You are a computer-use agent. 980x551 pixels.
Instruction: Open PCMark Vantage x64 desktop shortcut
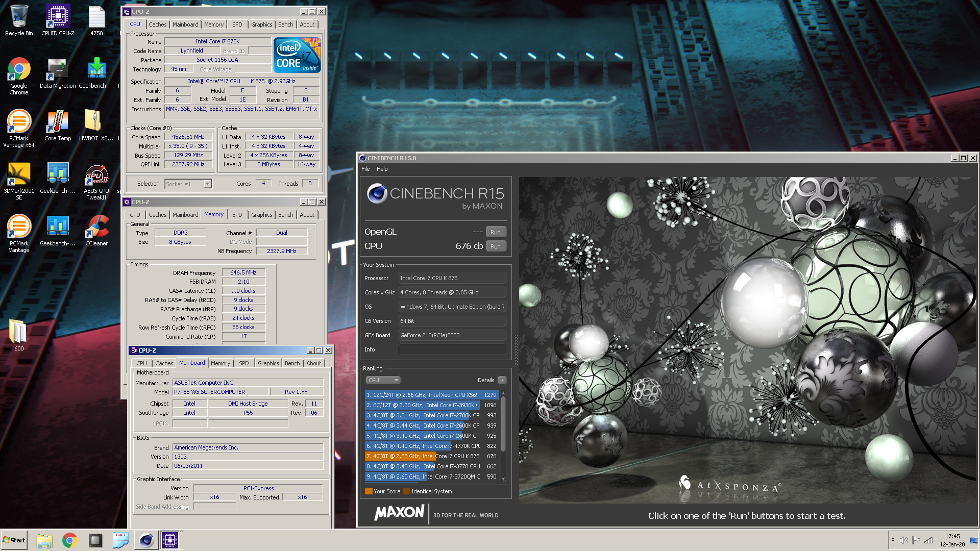pos(19,128)
